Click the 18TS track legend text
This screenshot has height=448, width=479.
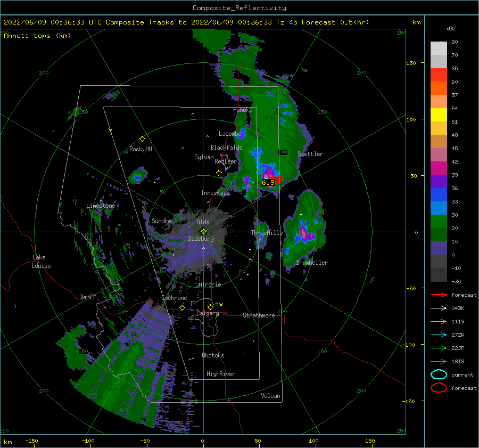point(458,362)
